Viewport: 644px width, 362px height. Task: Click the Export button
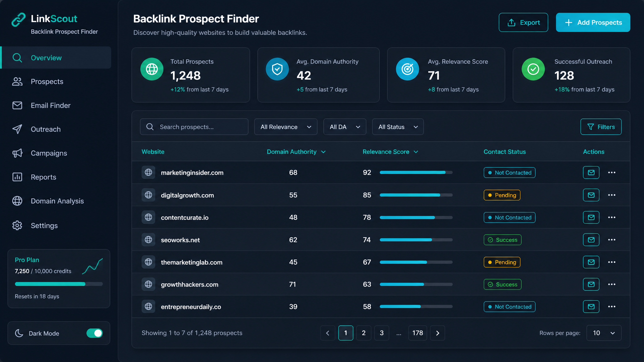(x=523, y=23)
